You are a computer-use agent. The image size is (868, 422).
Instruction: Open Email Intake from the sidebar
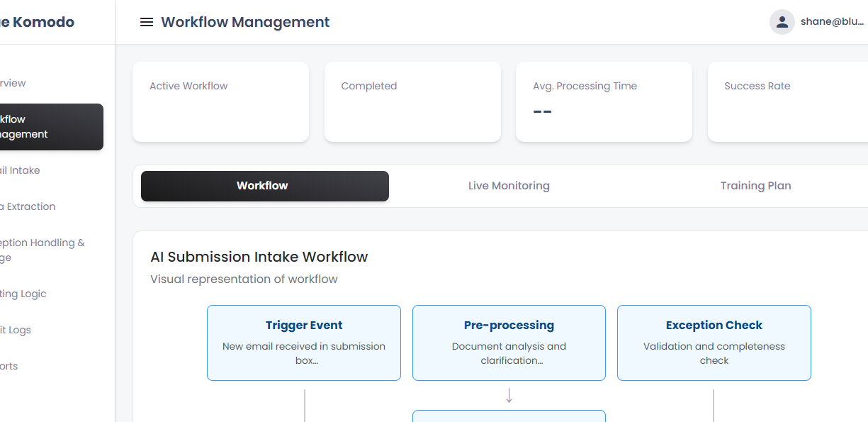tap(20, 170)
